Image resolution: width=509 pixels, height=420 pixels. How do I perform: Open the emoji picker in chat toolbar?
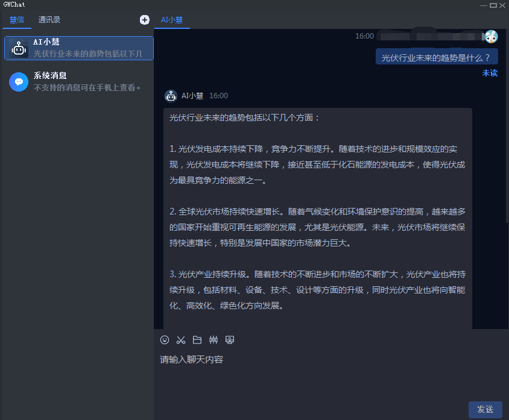(165, 340)
